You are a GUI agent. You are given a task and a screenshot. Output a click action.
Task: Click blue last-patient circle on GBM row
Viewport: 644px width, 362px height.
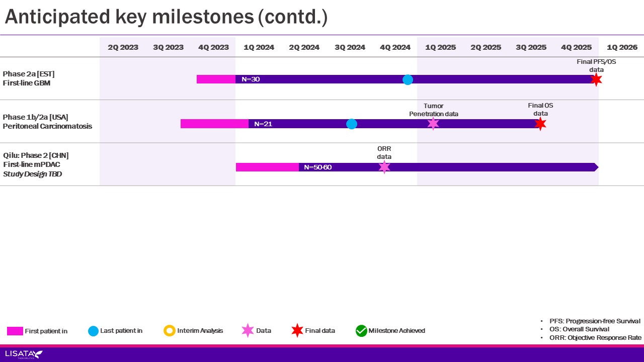pyautogui.click(x=408, y=79)
